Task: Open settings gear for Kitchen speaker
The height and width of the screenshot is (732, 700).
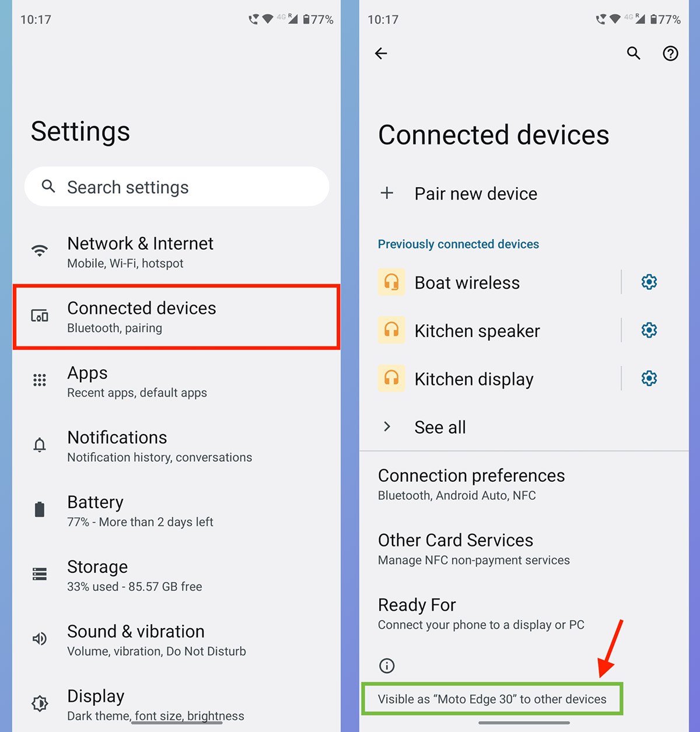Action: click(x=649, y=331)
